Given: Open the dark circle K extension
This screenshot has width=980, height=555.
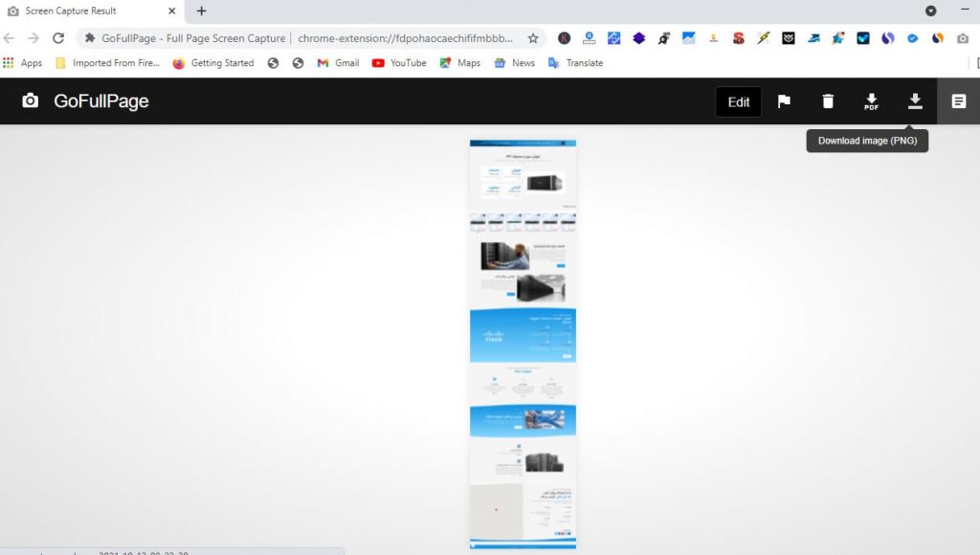Looking at the screenshot, I should [564, 38].
